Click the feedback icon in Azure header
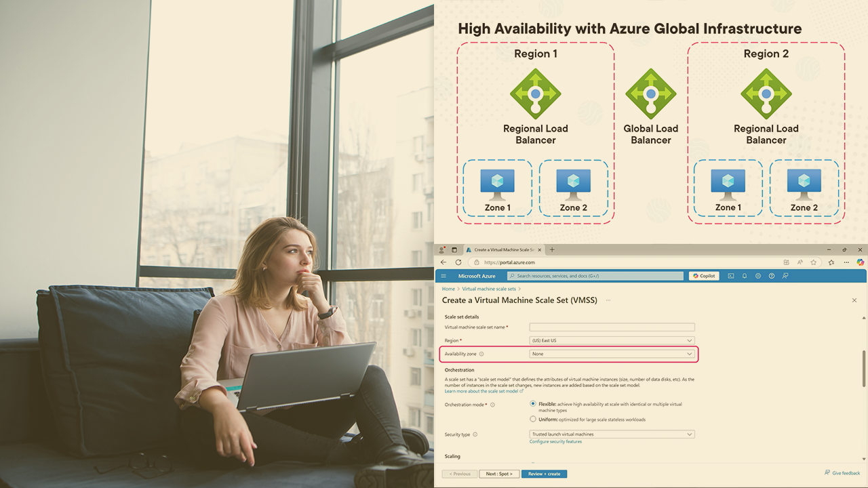Screen dimensions: 868x488 click(x=785, y=276)
